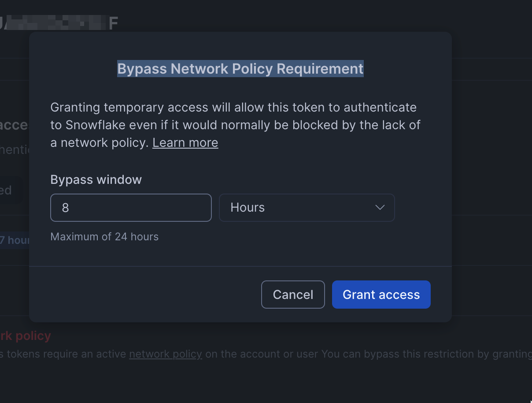Open network policy link in background page
Viewport: 532px width, 403px height.
click(166, 354)
